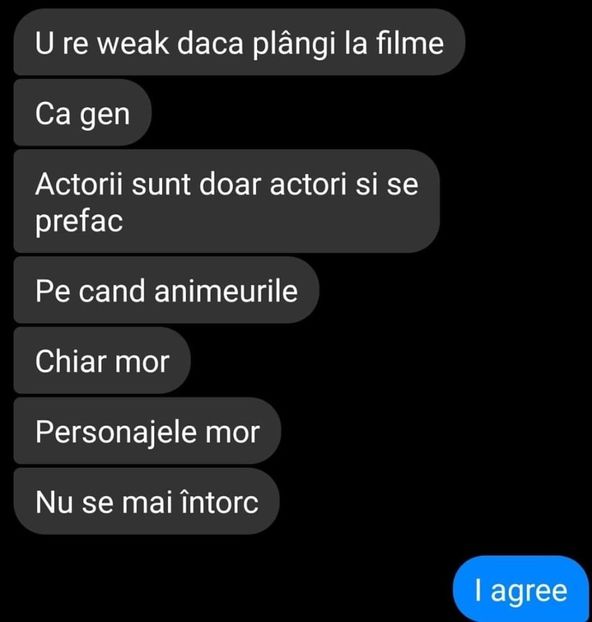Tap the 'Actorii sunt doar actori' message bubble

click(x=227, y=201)
